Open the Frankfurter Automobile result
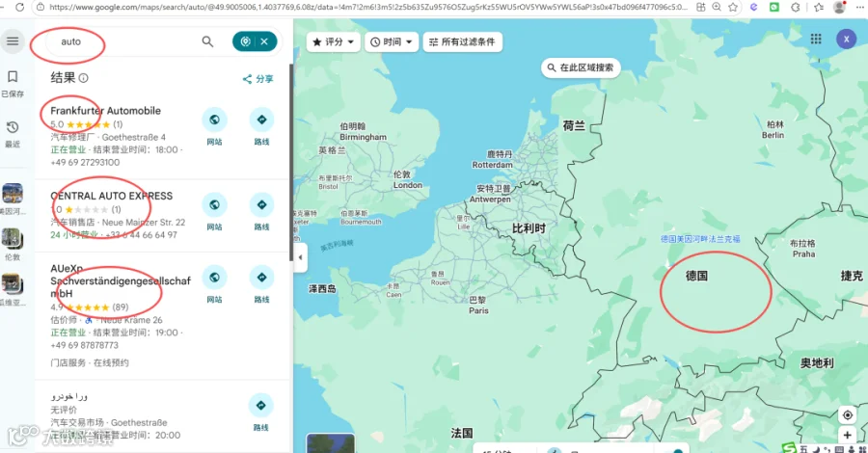The image size is (868, 453). tap(106, 111)
